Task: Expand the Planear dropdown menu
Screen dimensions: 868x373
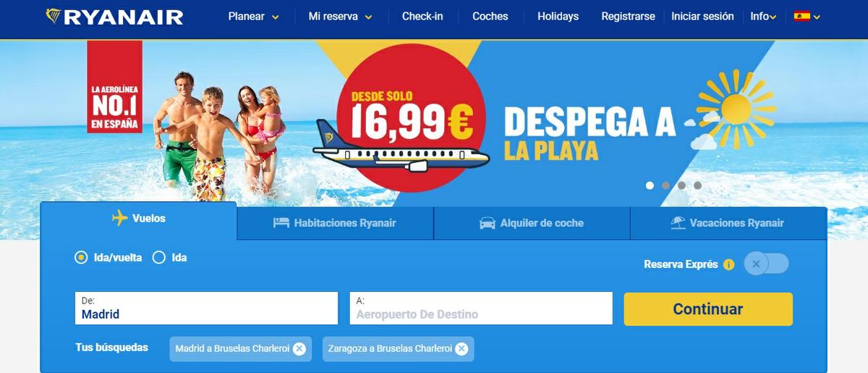Action: [x=254, y=16]
